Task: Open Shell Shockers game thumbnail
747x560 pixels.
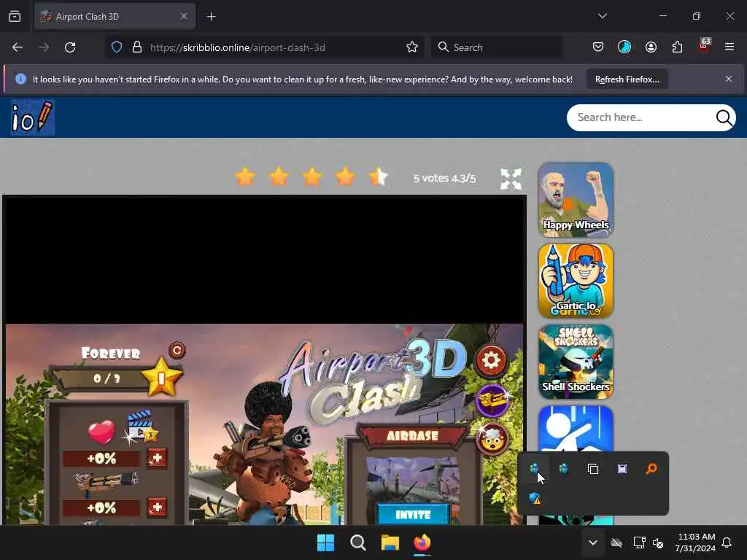Action: click(x=576, y=362)
